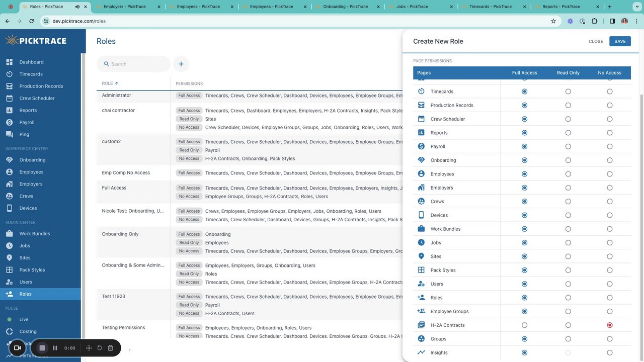Screen dimensions: 644x362
Task: Click the Sites location pin icon in sidebar
Action: (9, 258)
